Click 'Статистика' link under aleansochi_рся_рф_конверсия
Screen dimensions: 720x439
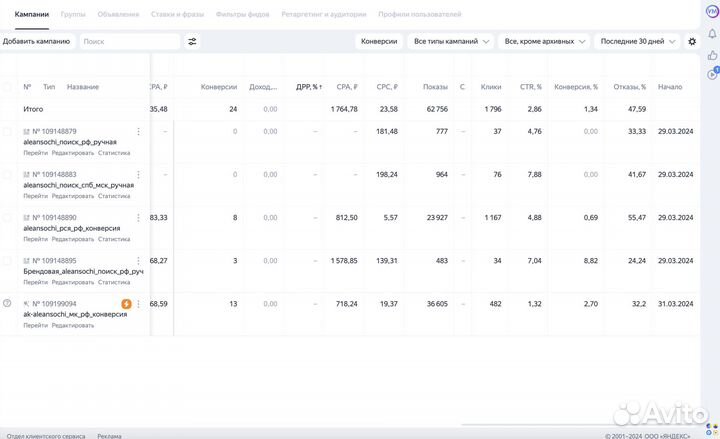click(x=114, y=239)
